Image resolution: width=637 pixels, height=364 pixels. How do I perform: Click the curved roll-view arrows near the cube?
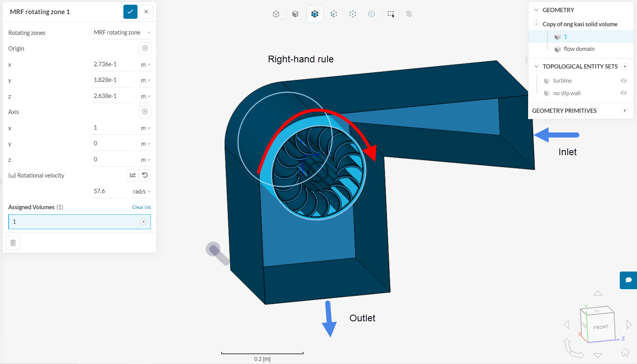click(x=573, y=349)
